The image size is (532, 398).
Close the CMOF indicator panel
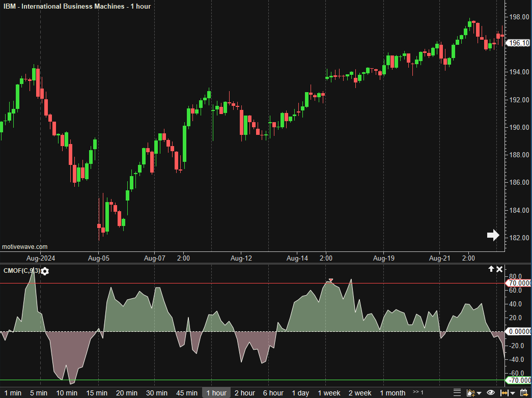pos(499,269)
